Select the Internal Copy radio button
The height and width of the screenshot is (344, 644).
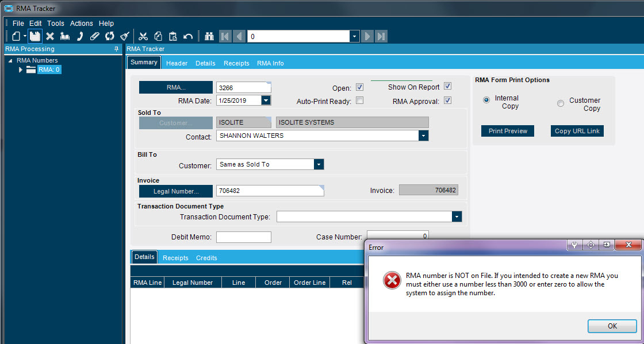[x=486, y=99]
